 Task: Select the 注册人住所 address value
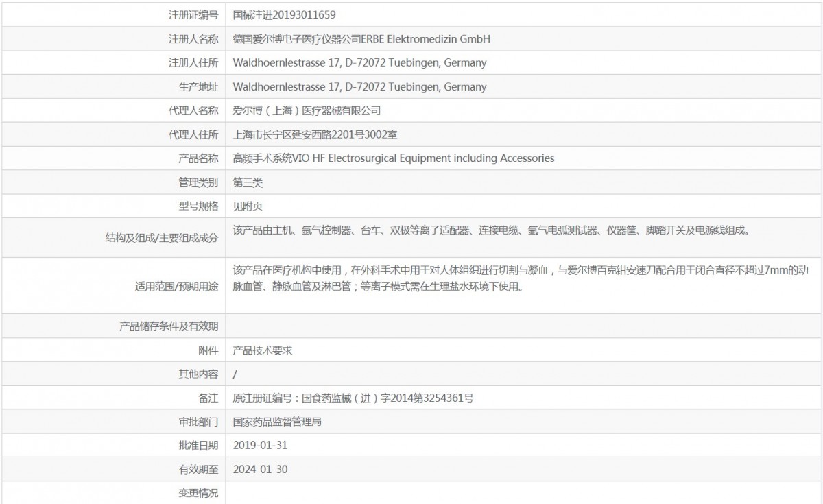tap(360, 62)
